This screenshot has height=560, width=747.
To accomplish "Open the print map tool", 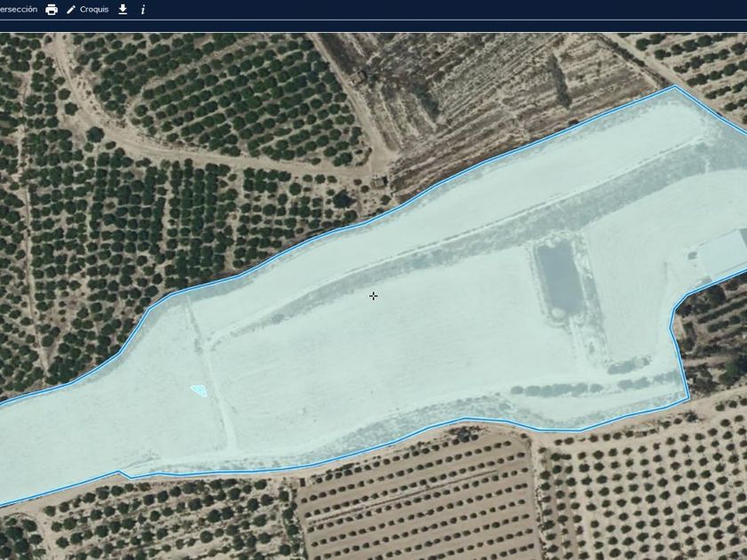I will click(52, 10).
